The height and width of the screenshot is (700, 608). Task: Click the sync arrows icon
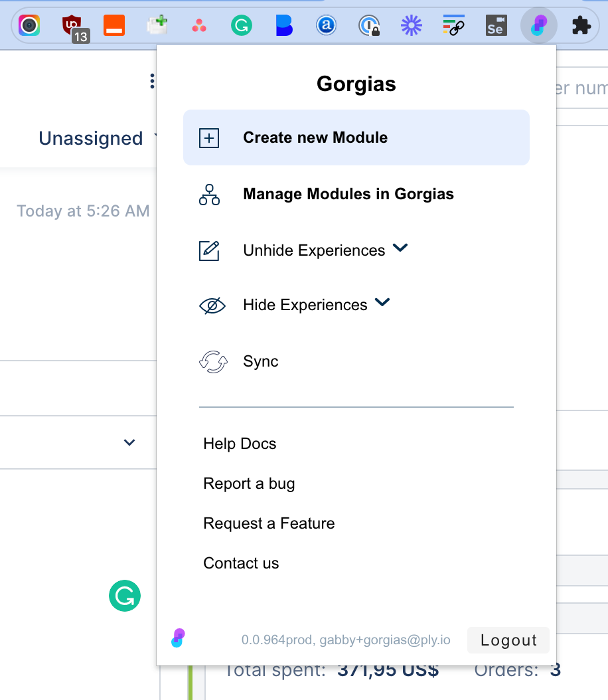(213, 361)
